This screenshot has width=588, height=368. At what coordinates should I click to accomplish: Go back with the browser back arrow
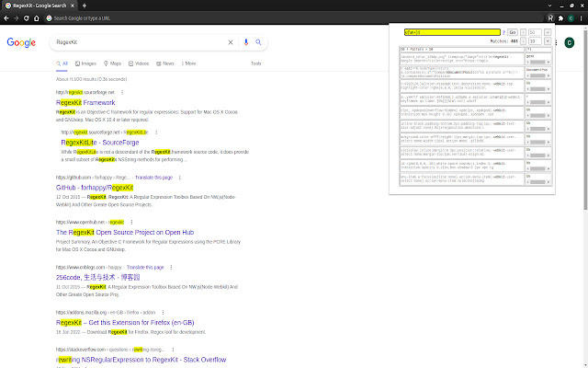6,18
